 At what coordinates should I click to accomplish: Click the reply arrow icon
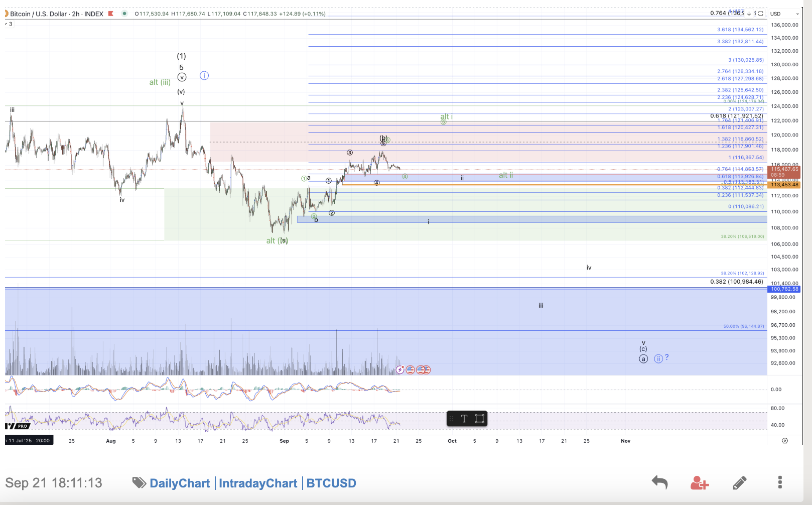659,482
